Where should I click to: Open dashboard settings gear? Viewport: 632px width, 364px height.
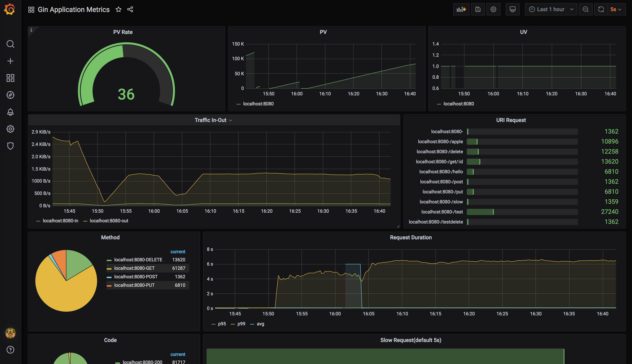click(x=493, y=9)
